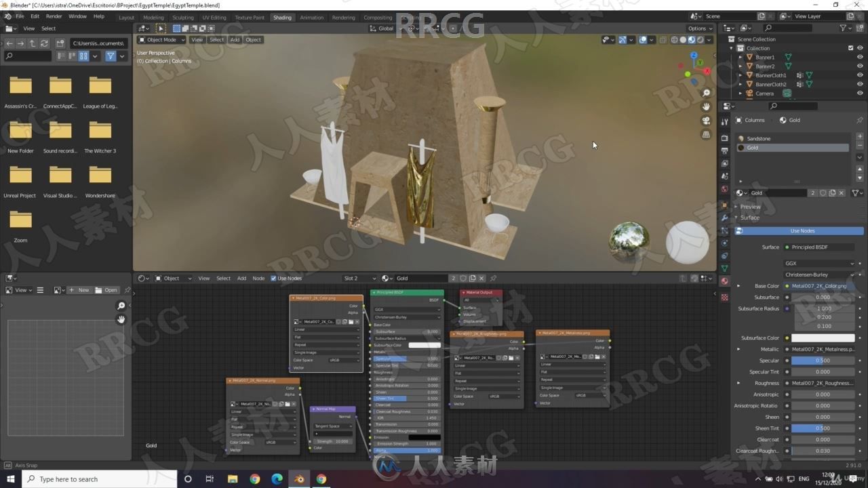Viewport: 868px width, 488px height.
Task: Toggle viewport gizmos display
Action: [x=623, y=39]
